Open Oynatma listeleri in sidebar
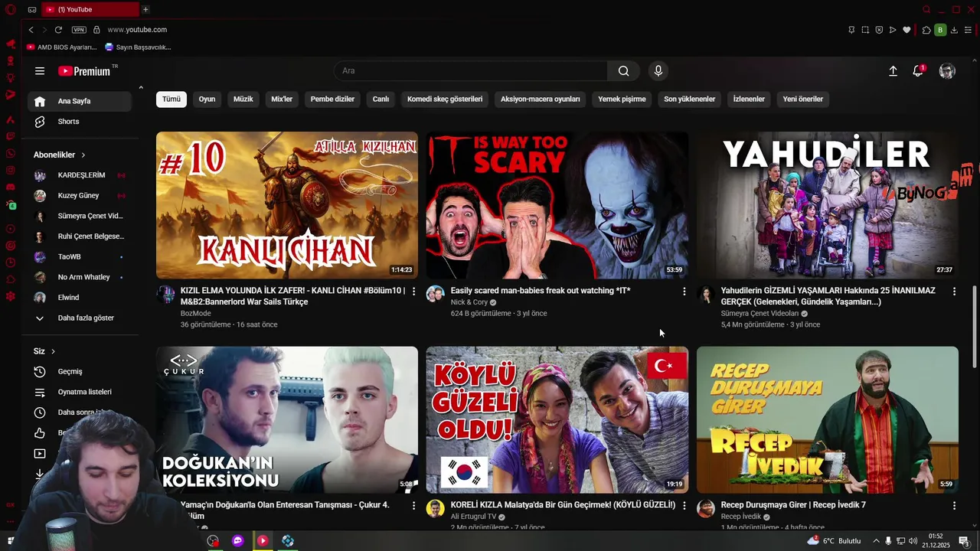980x551 pixels. coord(80,393)
